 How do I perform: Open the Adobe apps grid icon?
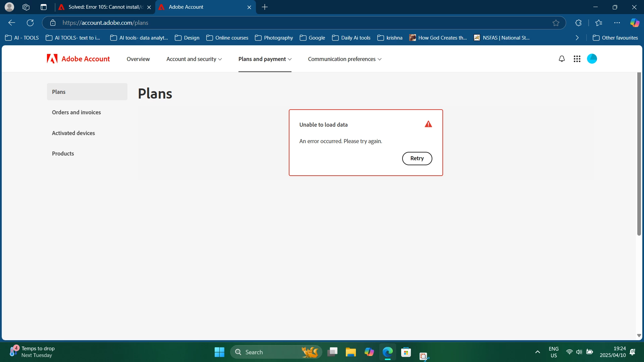tap(577, 59)
